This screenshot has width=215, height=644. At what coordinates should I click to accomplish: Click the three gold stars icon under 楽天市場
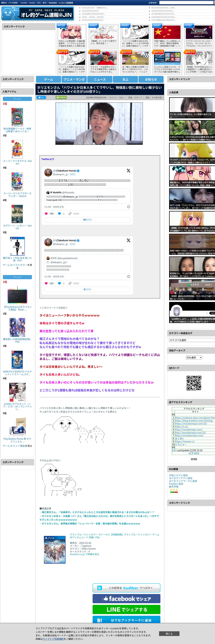[x=174, y=490]
